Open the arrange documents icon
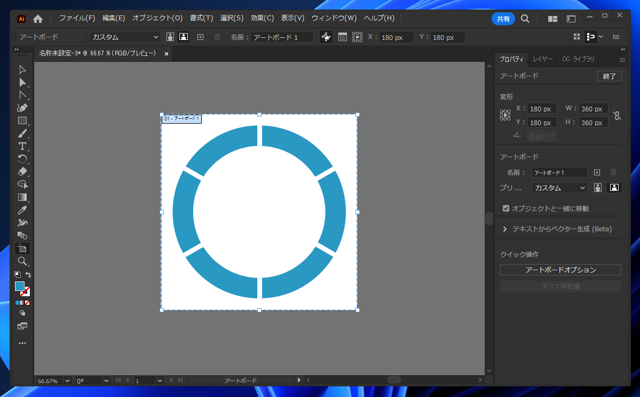640x397 pixels. tap(552, 19)
